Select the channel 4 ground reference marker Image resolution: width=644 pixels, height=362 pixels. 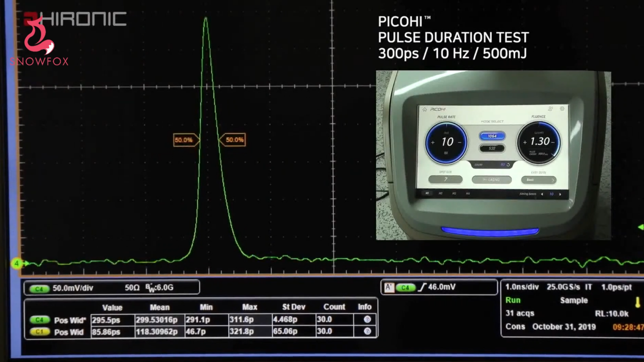[x=17, y=264]
